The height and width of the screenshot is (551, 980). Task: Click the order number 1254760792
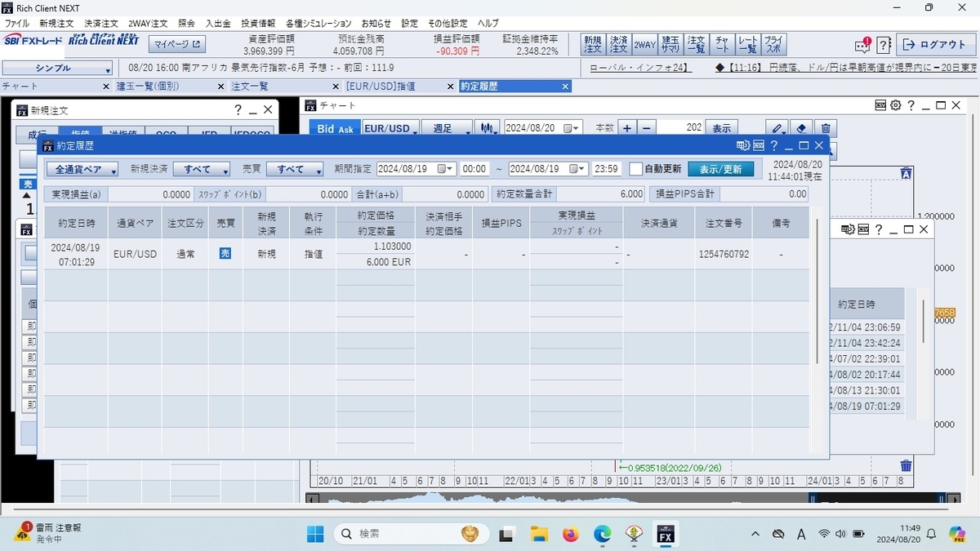[724, 255]
